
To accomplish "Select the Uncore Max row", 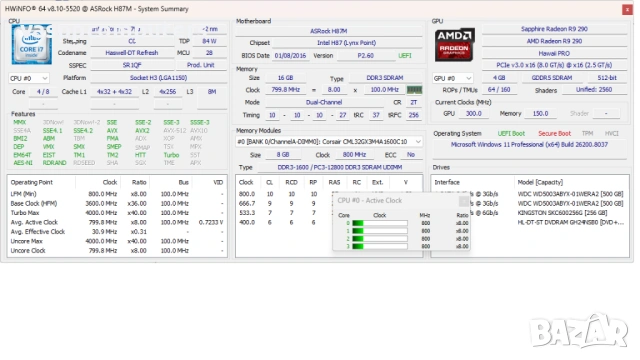I will (117, 241).
